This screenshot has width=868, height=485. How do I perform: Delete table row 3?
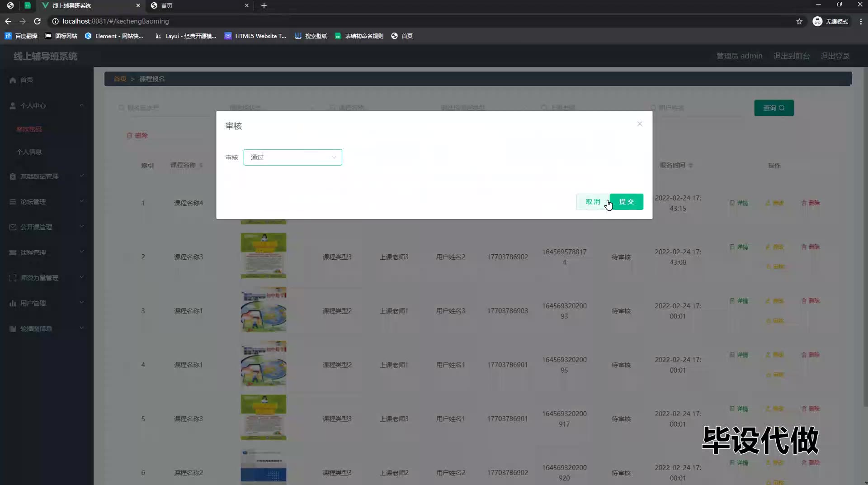[811, 301]
